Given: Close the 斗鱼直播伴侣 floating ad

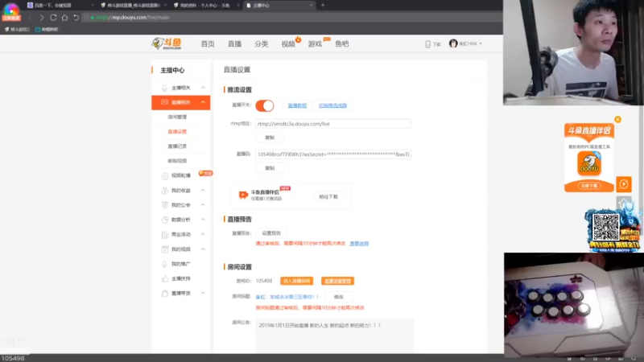Looking at the screenshot, I should click(x=617, y=119).
